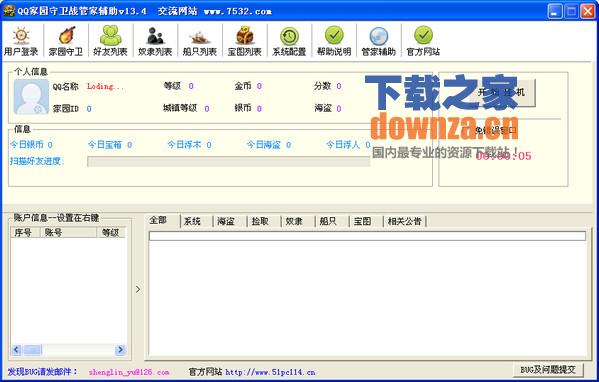This screenshot has width=599, height=382.
Task: Click the 今日银币 label
Action: [x=27, y=145]
